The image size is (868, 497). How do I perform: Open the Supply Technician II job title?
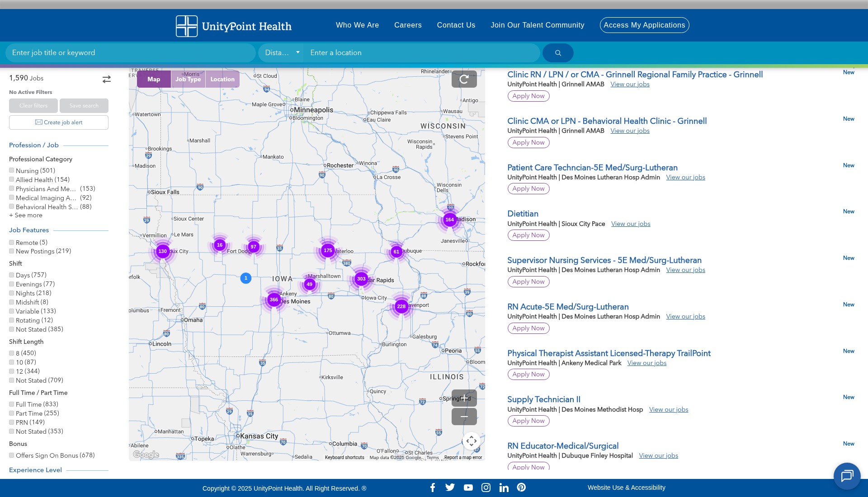coord(544,399)
